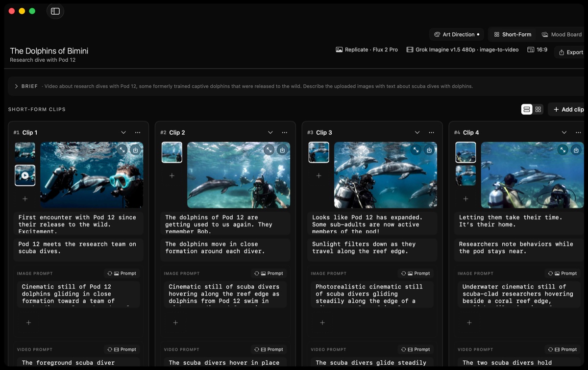Edit Clip 1 image prompt text
This screenshot has width=588, height=370.
pos(79,294)
